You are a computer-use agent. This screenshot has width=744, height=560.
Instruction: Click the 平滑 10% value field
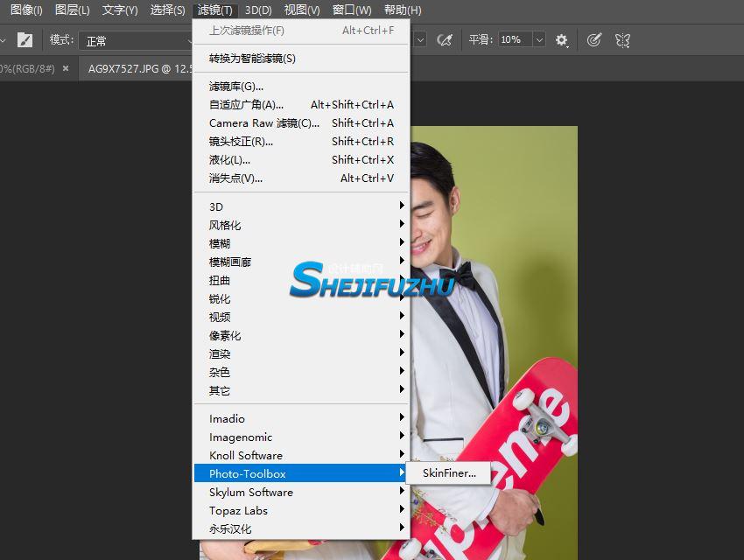pyautogui.click(x=516, y=40)
